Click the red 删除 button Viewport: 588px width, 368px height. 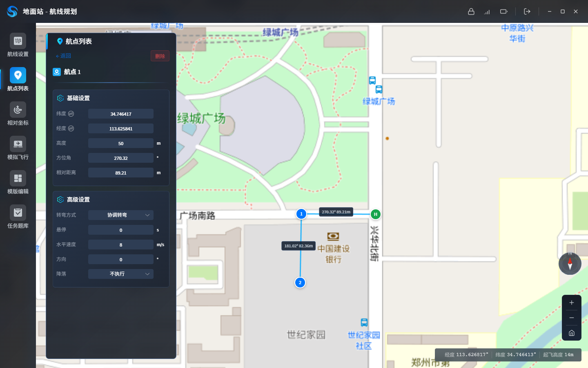pyautogui.click(x=160, y=56)
